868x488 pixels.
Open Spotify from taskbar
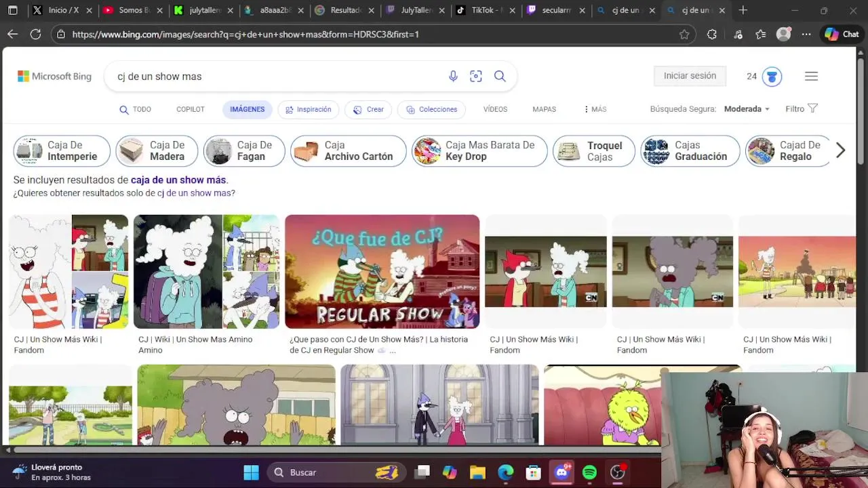(x=589, y=472)
